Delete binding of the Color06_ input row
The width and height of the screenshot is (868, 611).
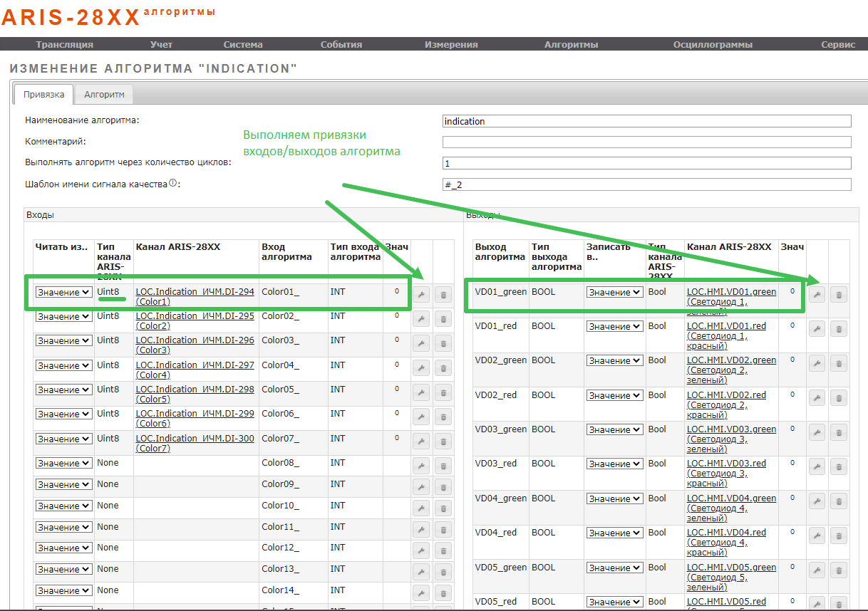443,416
